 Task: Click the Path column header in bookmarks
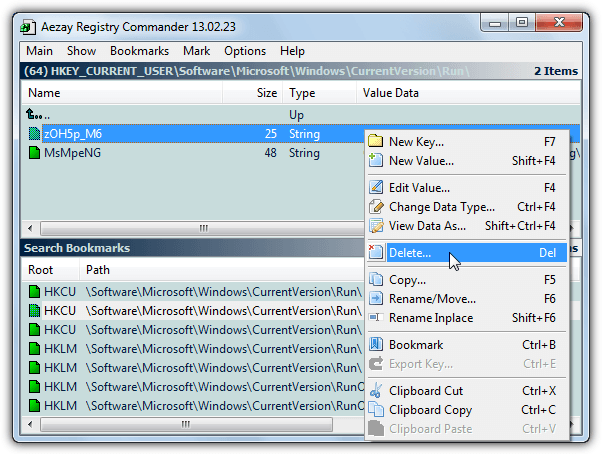(x=222, y=270)
